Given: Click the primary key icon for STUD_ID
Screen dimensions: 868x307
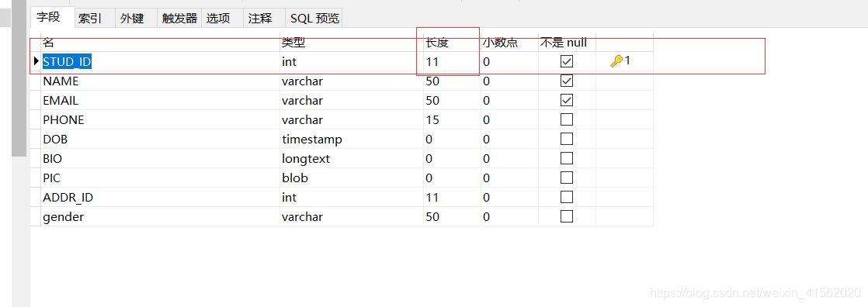Looking at the screenshot, I should pos(616,61).
